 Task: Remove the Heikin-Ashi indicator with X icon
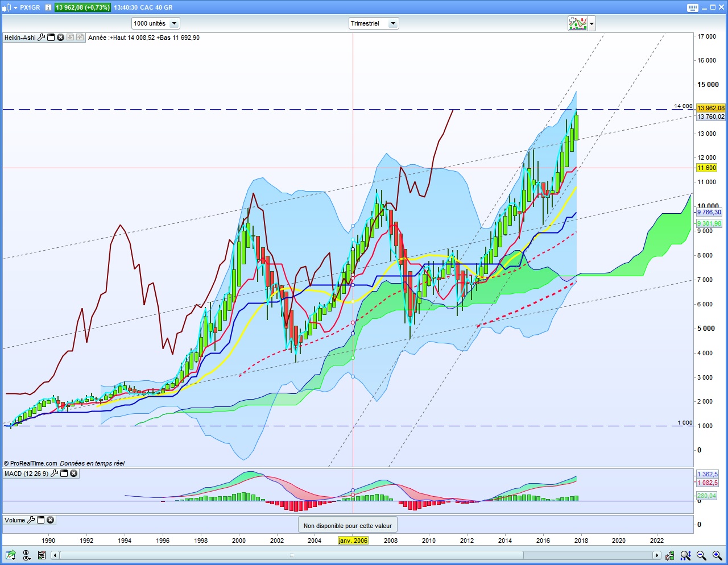[x=61, y=38]
